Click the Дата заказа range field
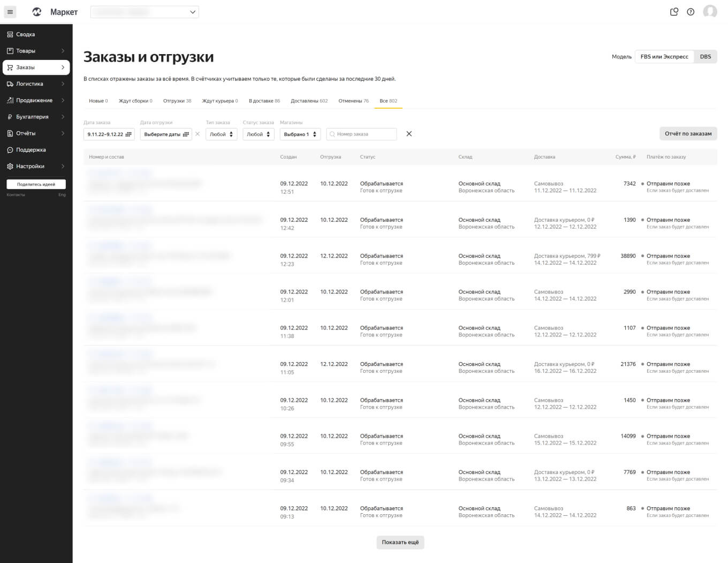 109,134
